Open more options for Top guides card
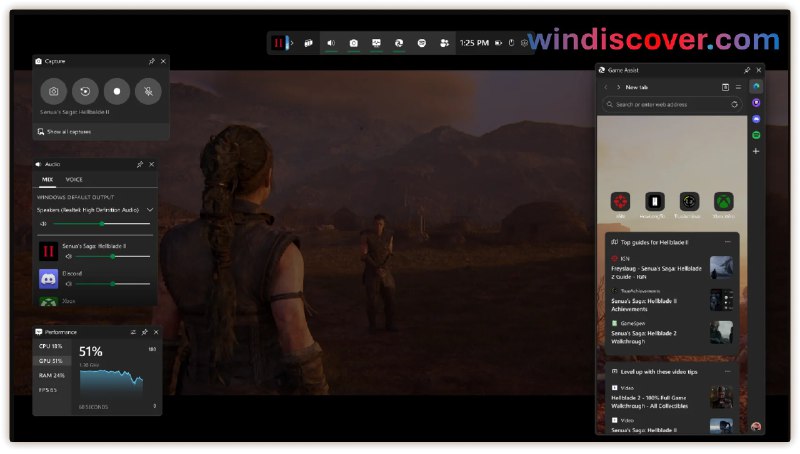 (x=728, y=242)
